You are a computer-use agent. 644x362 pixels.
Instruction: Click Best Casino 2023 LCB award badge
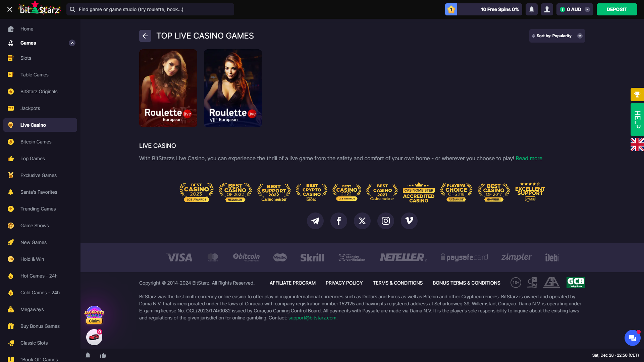click(x=197, y=192)
